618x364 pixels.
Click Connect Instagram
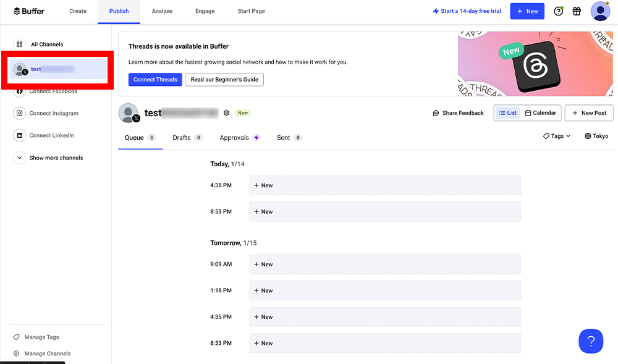pyautogui.click(x=54, y=113)
